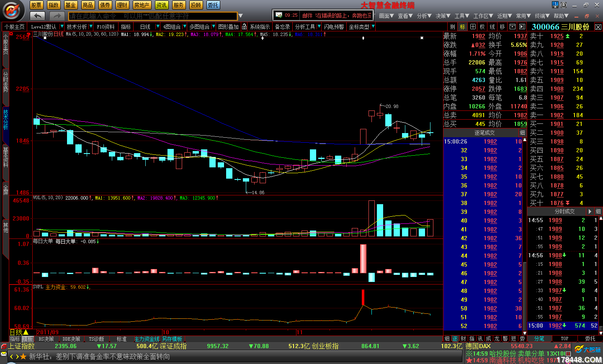This screenshot has width=603, height=364.
Task: Open the 帮助 menu
Action: point(561,16)
